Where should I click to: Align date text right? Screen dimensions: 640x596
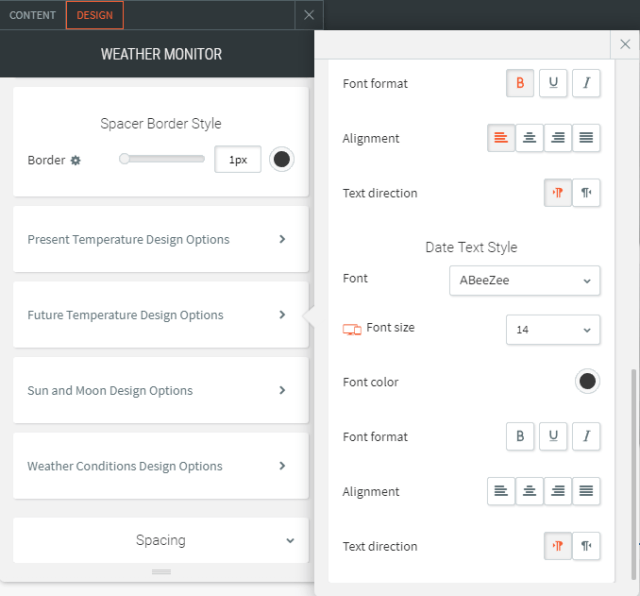[558, 491]
